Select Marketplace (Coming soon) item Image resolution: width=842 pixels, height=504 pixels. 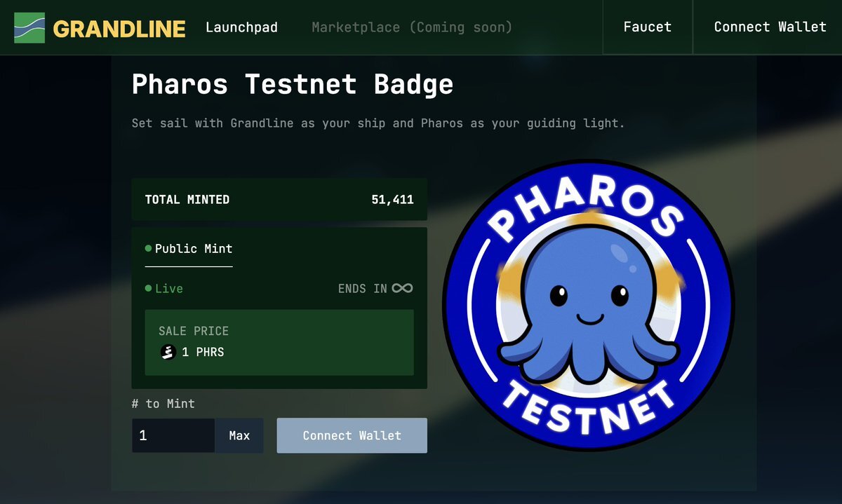412,27
